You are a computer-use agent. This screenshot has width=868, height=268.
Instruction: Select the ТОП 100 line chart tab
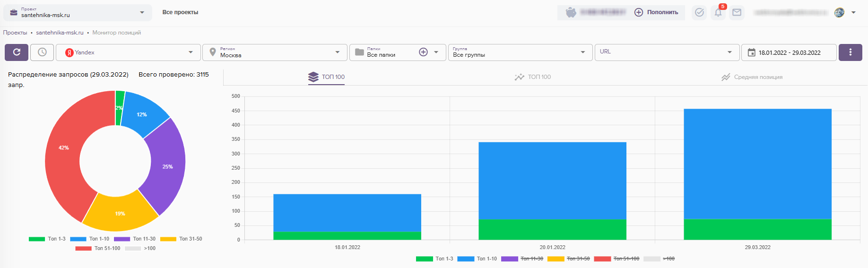click(533, 77)
